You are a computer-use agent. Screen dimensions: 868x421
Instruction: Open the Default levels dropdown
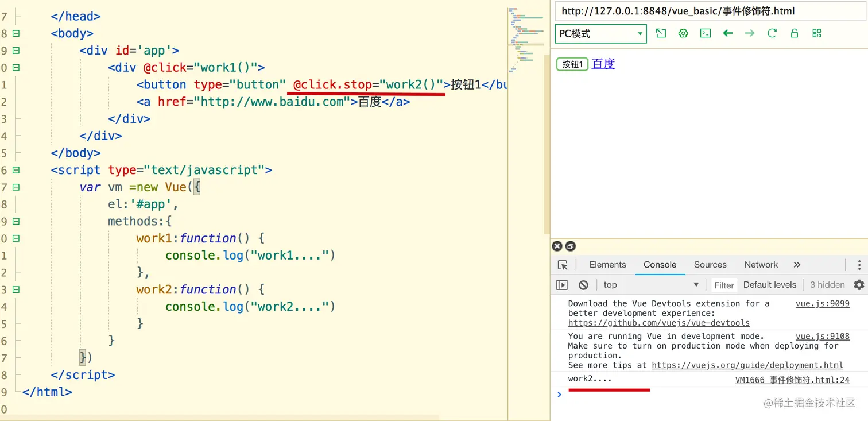(x=769, y=285)
